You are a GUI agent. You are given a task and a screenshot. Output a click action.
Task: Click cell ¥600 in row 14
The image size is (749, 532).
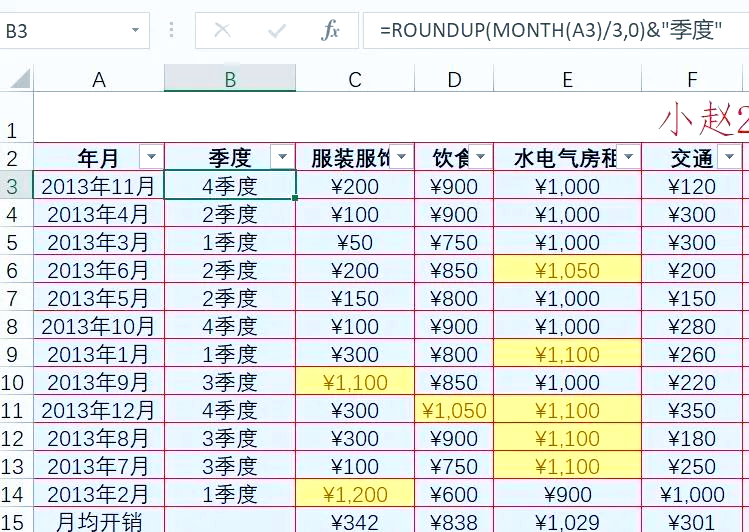coord(454,493)
